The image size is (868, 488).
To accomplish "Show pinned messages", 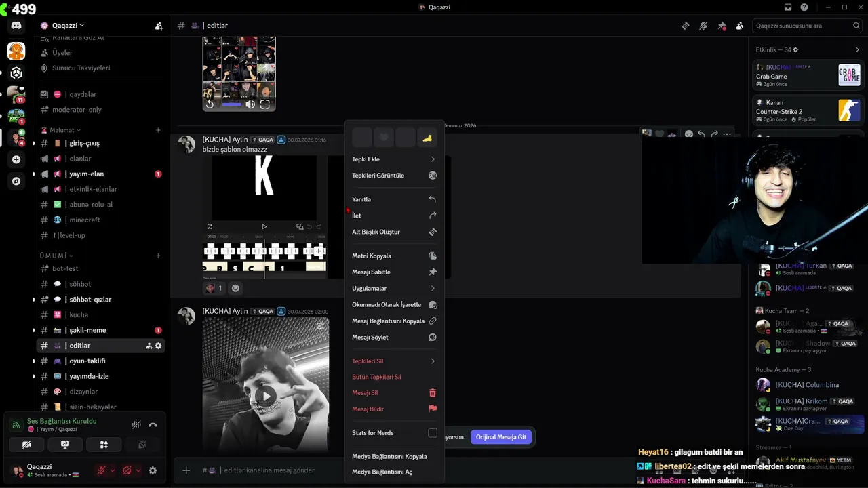I will tap(722, 26).
